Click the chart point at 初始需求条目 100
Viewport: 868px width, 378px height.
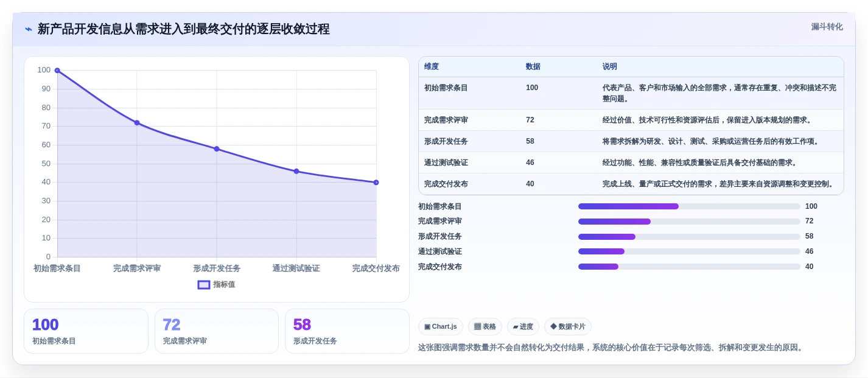57,71
